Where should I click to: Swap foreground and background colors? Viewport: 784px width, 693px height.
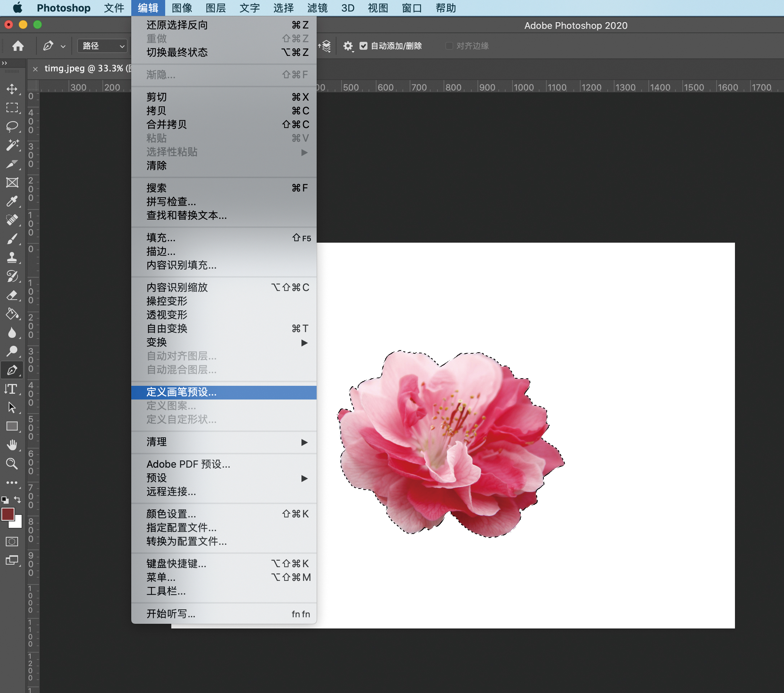pyautogui.click(x=17, y=499)
